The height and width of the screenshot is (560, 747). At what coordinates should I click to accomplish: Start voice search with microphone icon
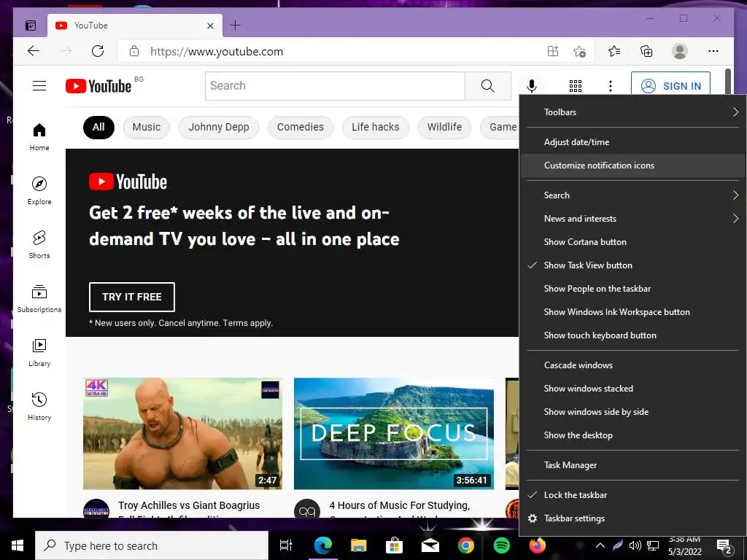point(532,86)
